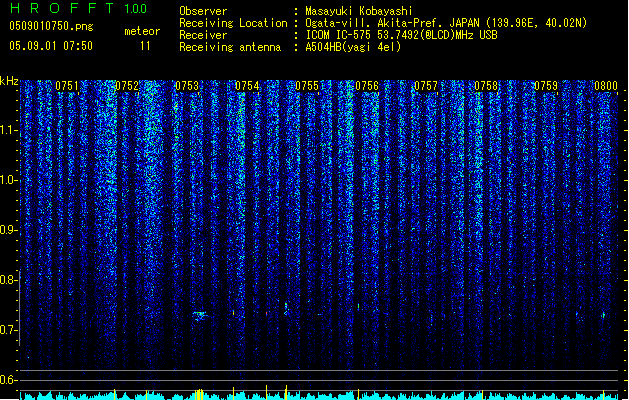Viewport: 629px width, 400px height.
Task: Click the meteor count 11
Action: (145, 46)
